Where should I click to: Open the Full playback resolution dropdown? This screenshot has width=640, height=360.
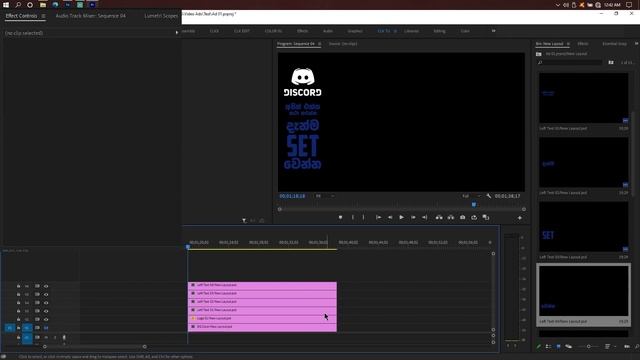pyautogui.click(x=471, y=196)
